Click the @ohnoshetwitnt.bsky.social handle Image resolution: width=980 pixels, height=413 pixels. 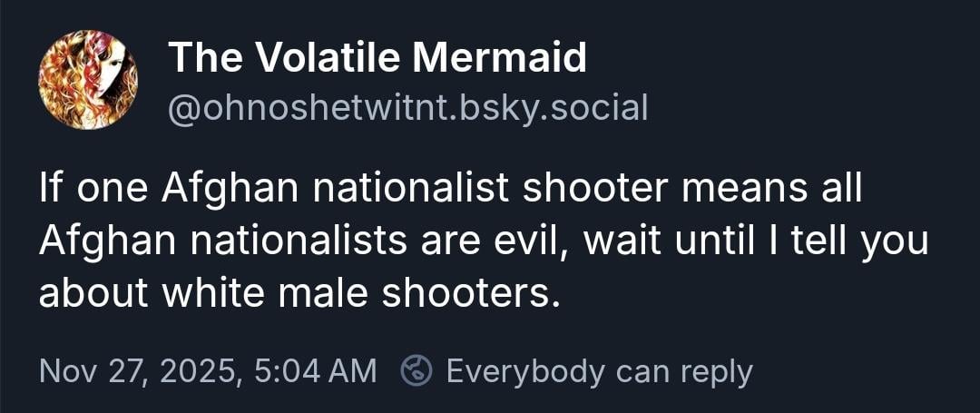(408, 108)
